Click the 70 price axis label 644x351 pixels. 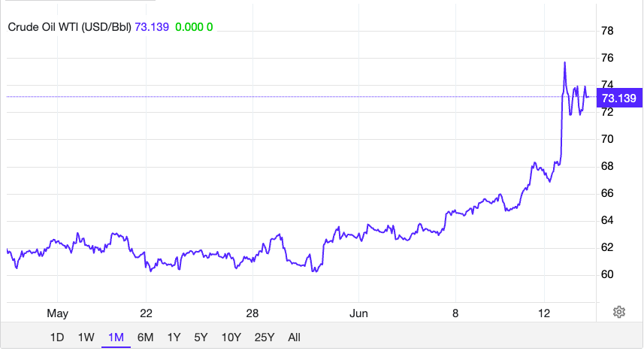tap(607, 139)
